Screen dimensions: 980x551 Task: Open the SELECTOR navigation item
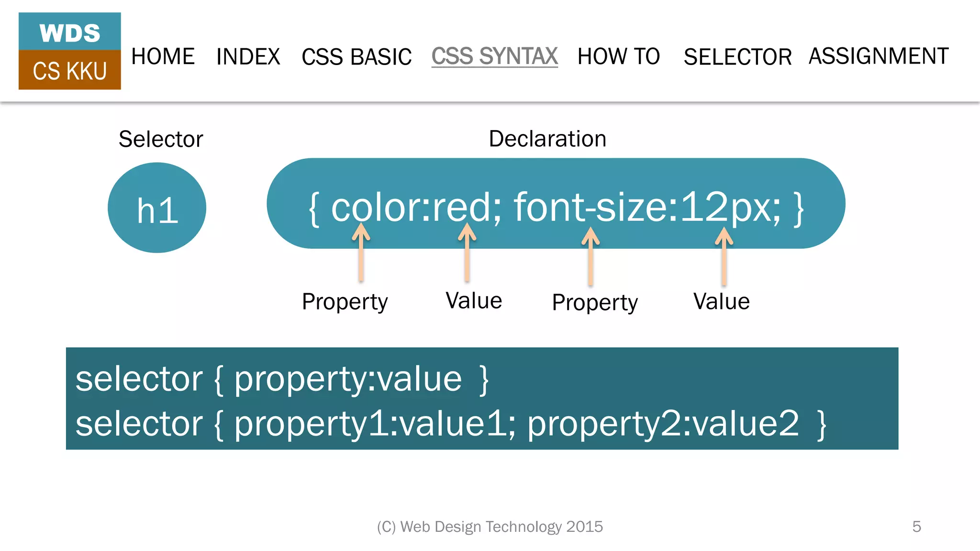(x=737, y=56)
